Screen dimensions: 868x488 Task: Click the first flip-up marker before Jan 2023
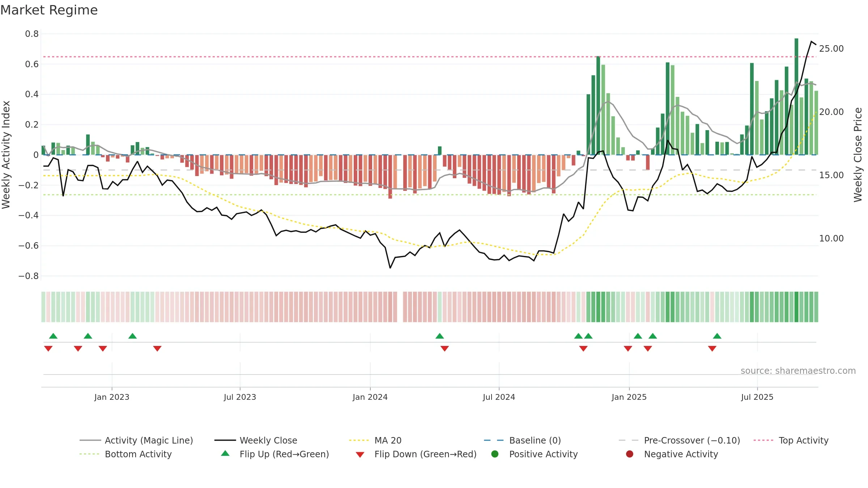click(x=53, y=336)
